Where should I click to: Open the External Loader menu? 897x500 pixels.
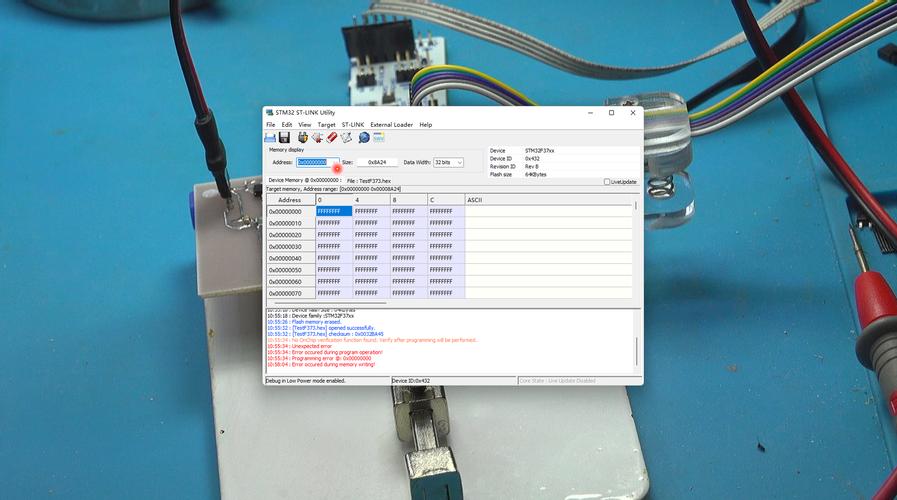(391, 125)
